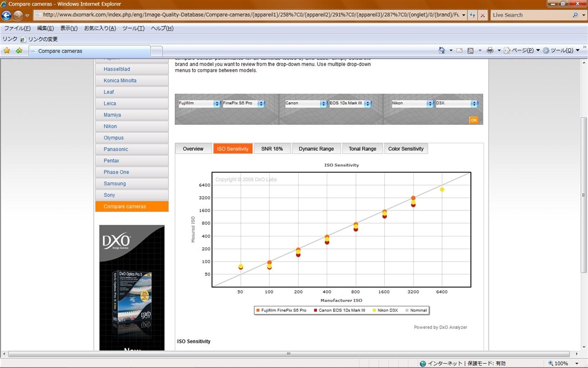588x368 pixels.
Task: Open the ページ(P) Page menu
Action: 521,51
